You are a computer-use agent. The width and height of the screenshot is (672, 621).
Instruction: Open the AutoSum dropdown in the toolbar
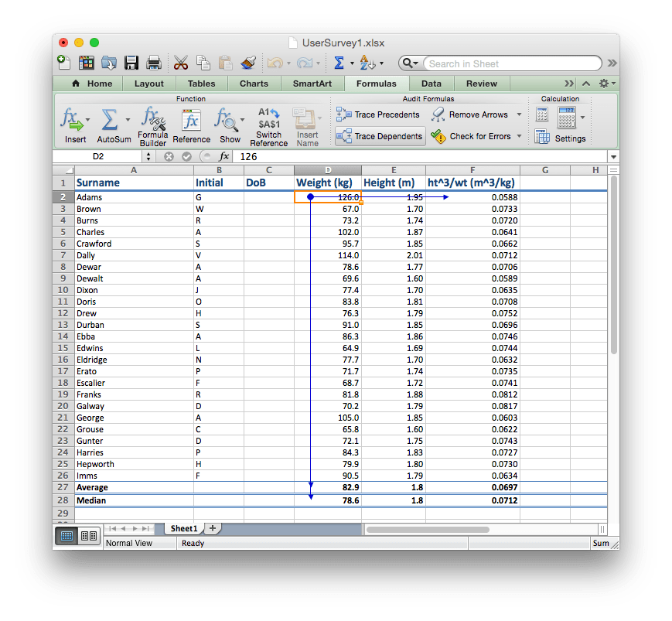352,63
